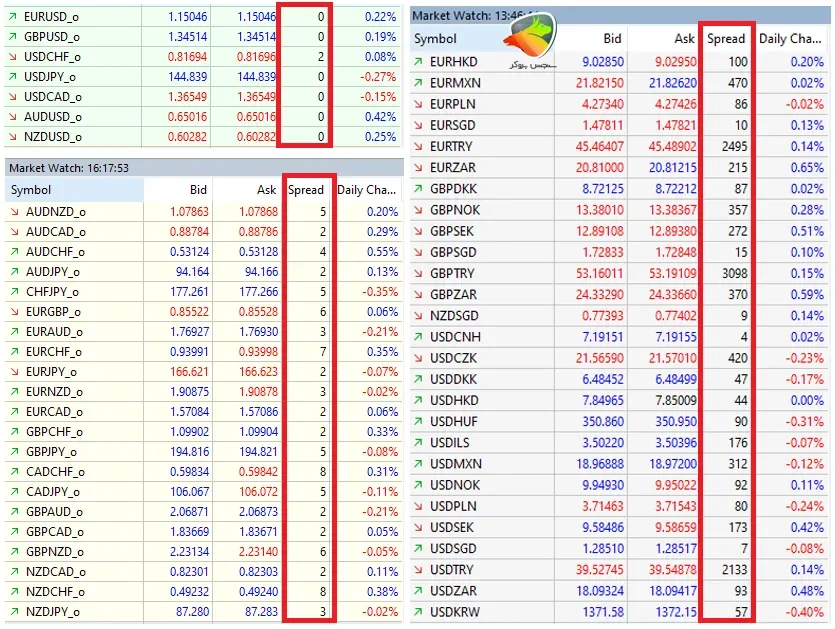Click the up arrow icon beside EURUSD_o
835x629 pixels.
[x=13, y=17]
